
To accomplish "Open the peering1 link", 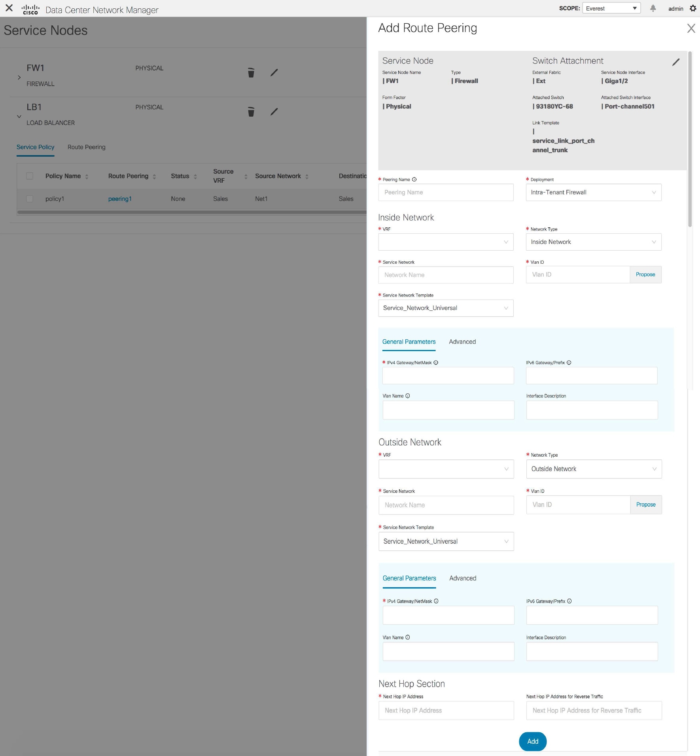I will (x=120, y=199).
